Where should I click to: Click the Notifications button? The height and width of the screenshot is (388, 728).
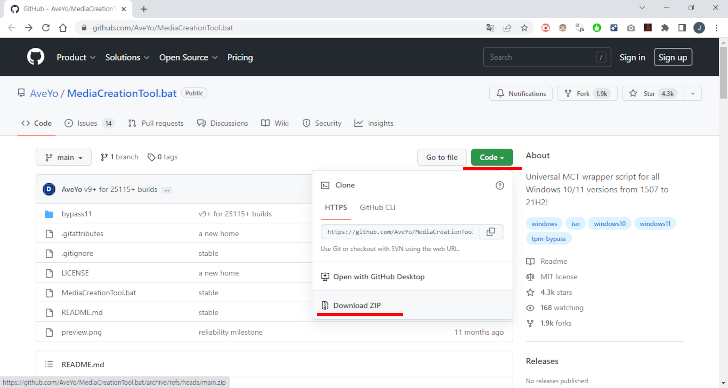[521, 93]
